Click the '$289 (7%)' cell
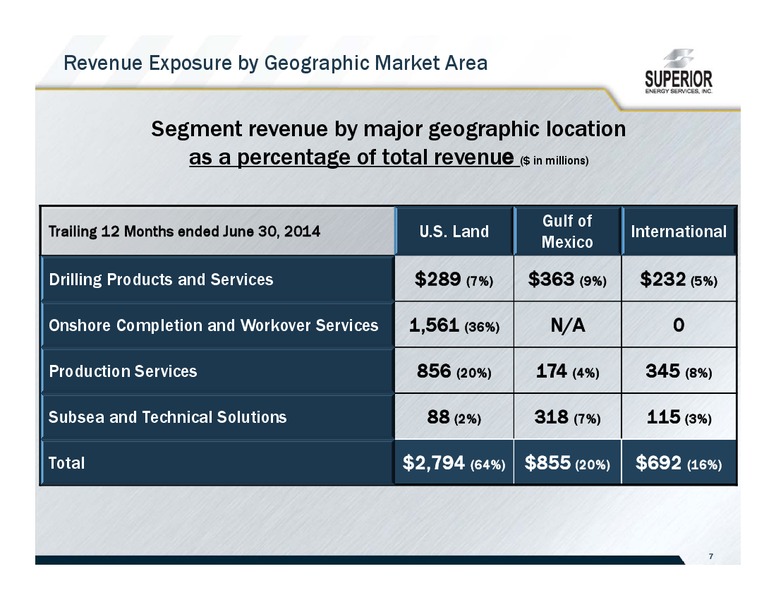 (x=454, y=279)
